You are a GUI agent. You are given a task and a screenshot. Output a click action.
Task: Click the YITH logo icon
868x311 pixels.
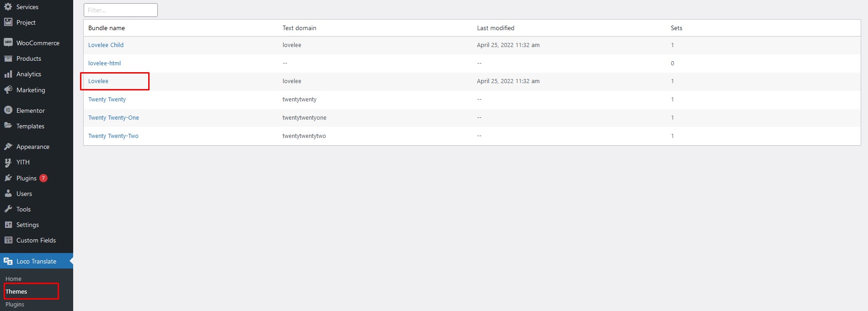click(8, 162)
